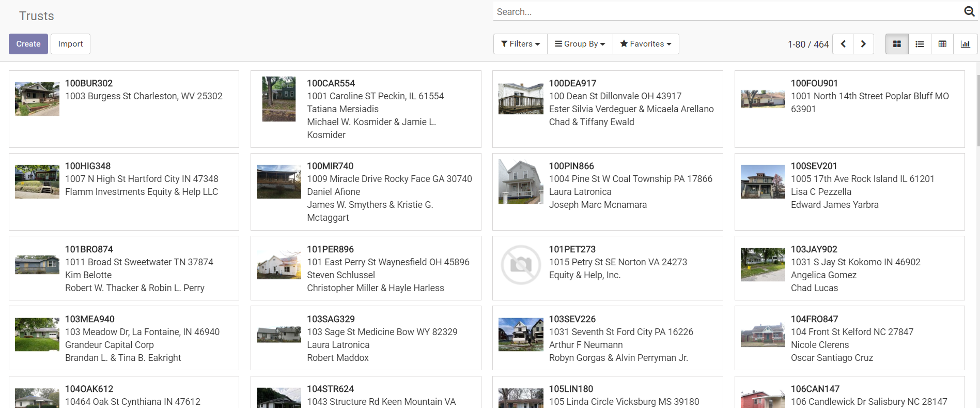Switch to graph view
Viewport: 980px width, 408px height.
click(x=965, y=44)
